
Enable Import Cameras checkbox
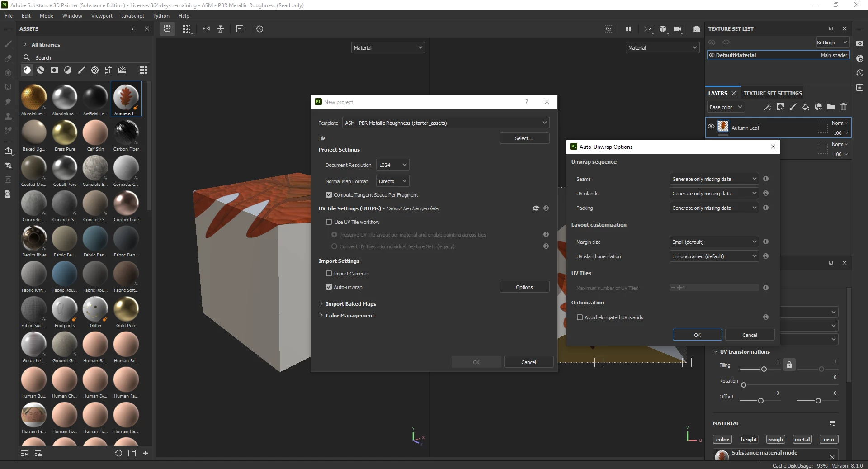tap(329, 274)
